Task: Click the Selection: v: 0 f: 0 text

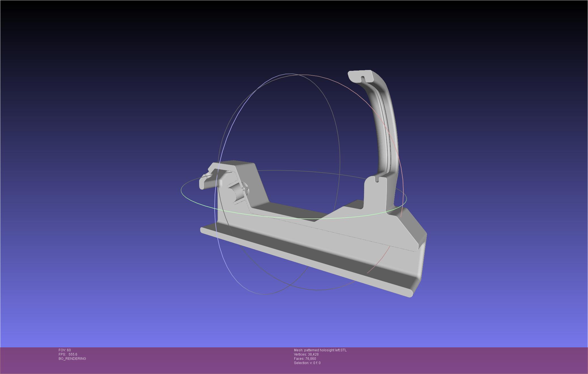Action: pyautogui.click(x=307, y=363)
